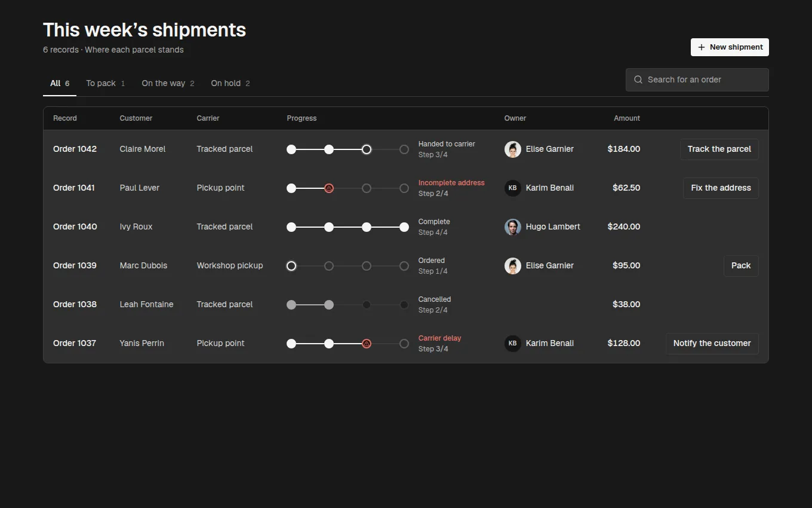Click Elise Garnier's avatar on Order 1039
Screen dimensions: 812x508
[513, 266]
